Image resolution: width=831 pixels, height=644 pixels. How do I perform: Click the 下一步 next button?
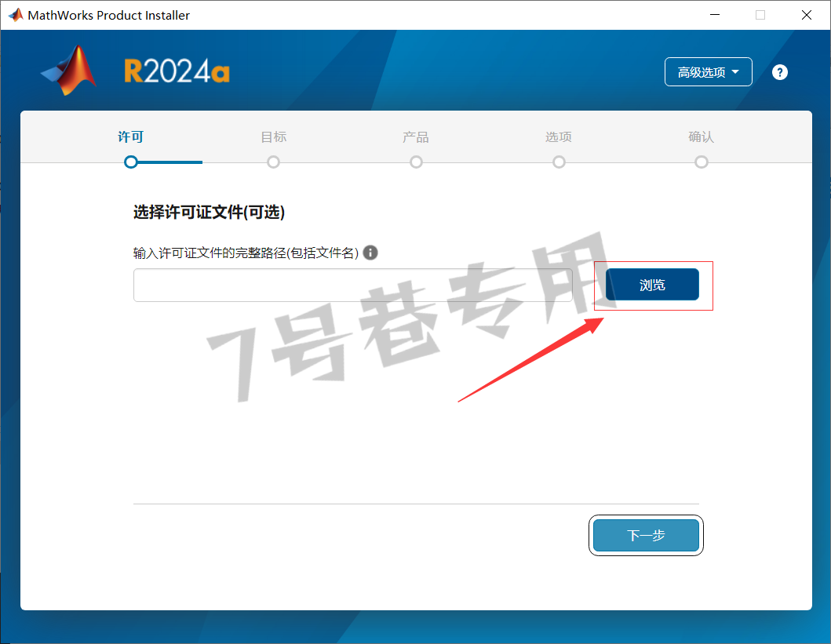[x=646, y=536]
